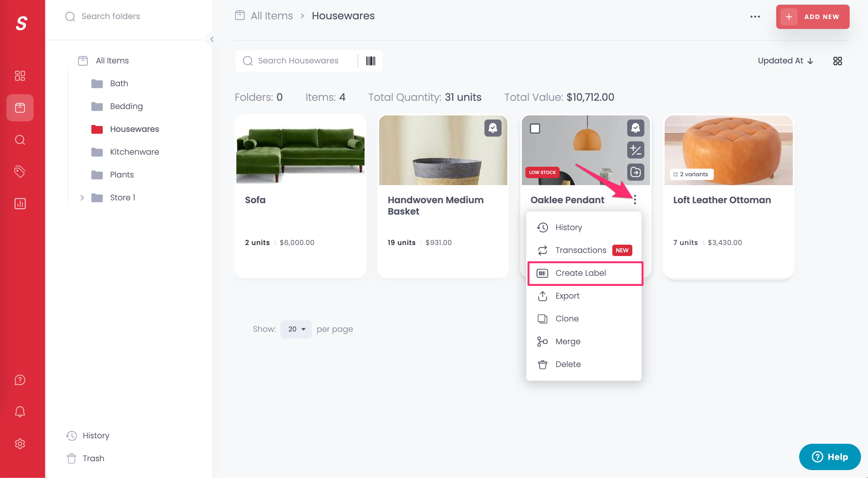
Task: Click the ADD NEW button
Action: [812, 16]
